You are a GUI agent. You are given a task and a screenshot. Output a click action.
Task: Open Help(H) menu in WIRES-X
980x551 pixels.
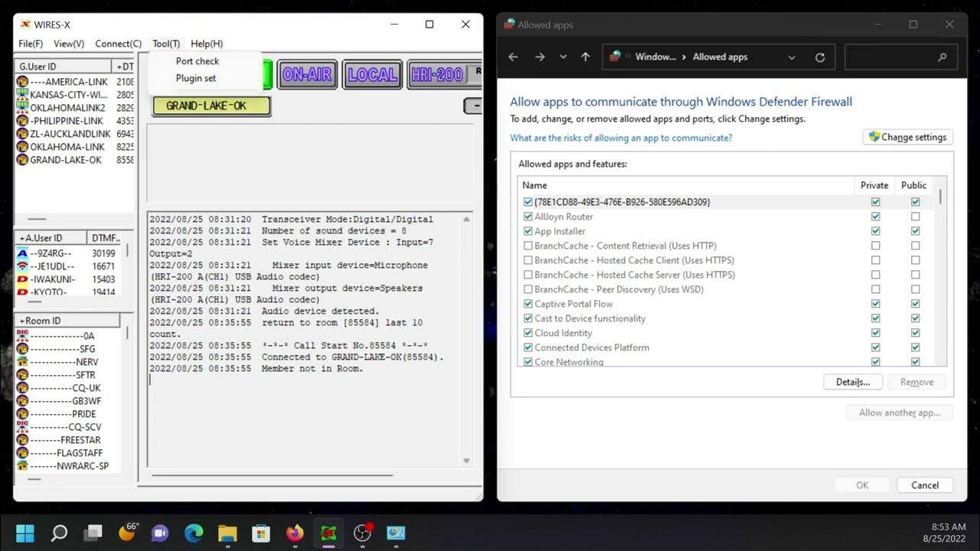coord(207,44)
